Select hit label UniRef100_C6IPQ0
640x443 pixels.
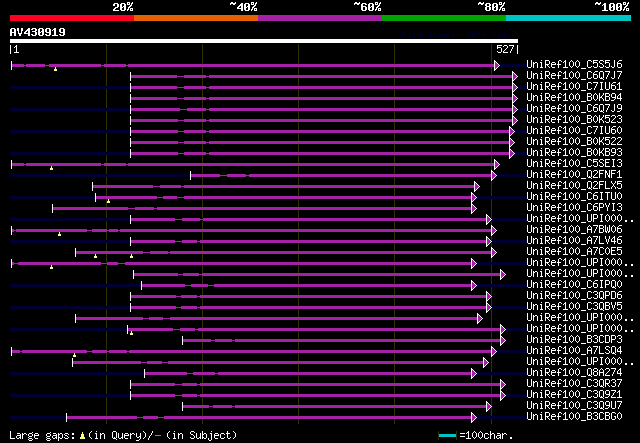pyautogui.click(x=574, y=285)
